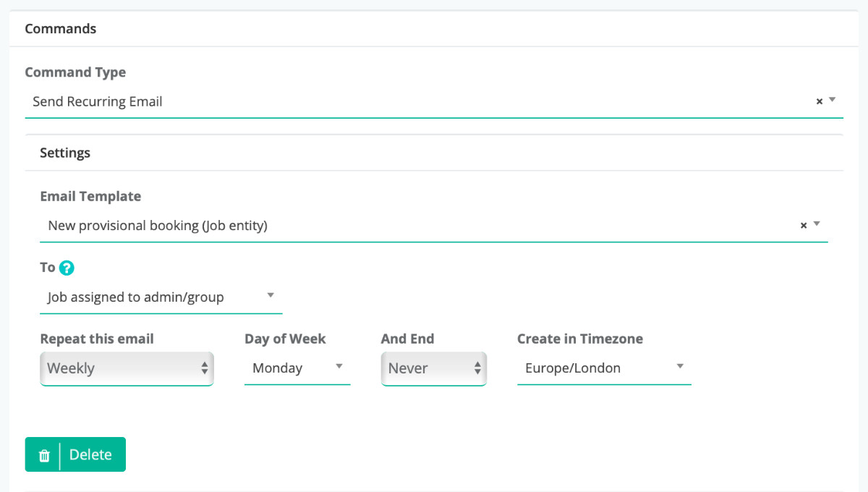Expand Command Type dropdown arrow
Image resolution: width=868 pixels, height=492 pixels.
point(833,100)
